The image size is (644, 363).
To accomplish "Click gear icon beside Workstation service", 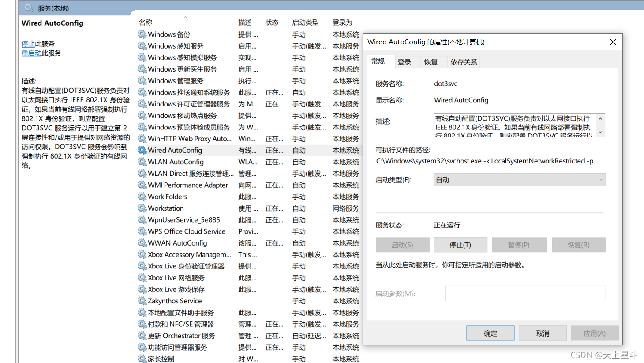I will click(x=142, y=208).
